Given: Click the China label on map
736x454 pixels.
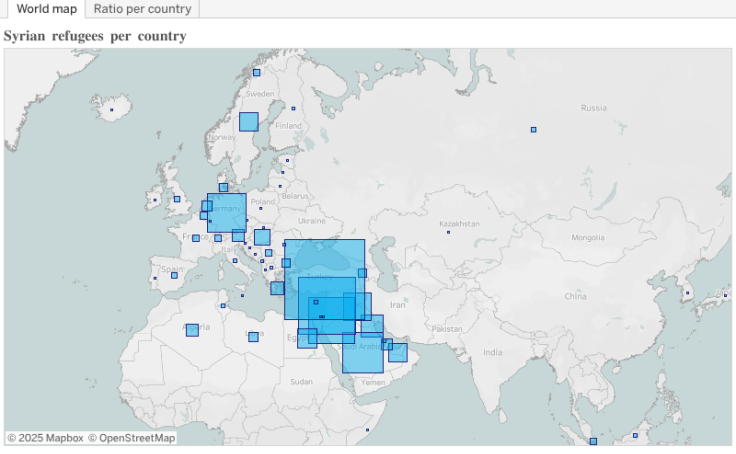Looking at the screenshot, I should (x=574, y=296).
